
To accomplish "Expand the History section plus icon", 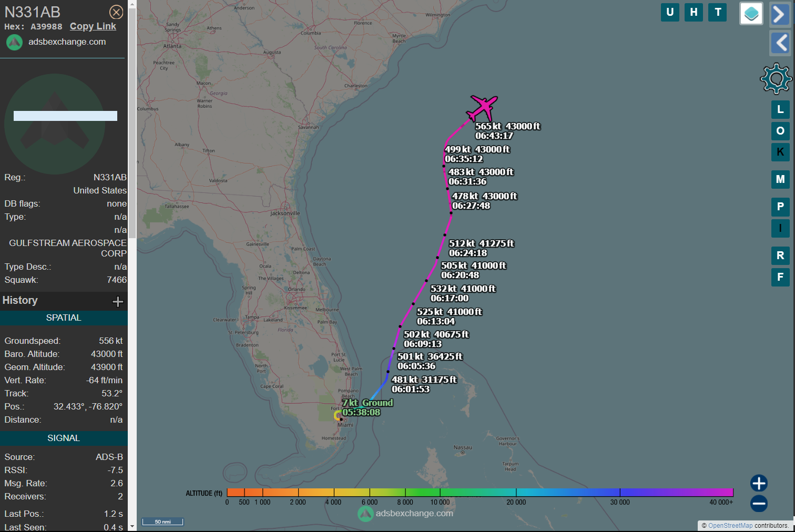I will (118, 301).
